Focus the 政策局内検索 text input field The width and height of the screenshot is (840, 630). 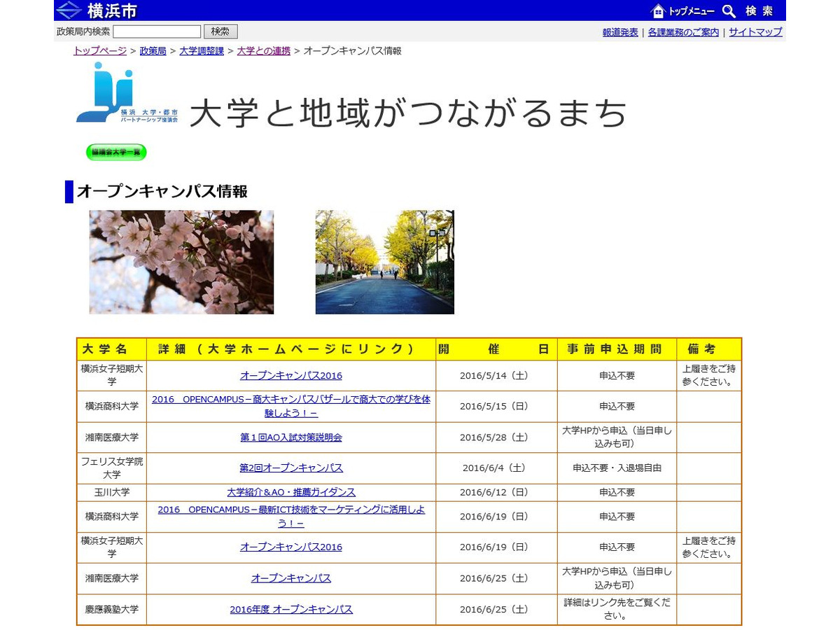[157, 31]
